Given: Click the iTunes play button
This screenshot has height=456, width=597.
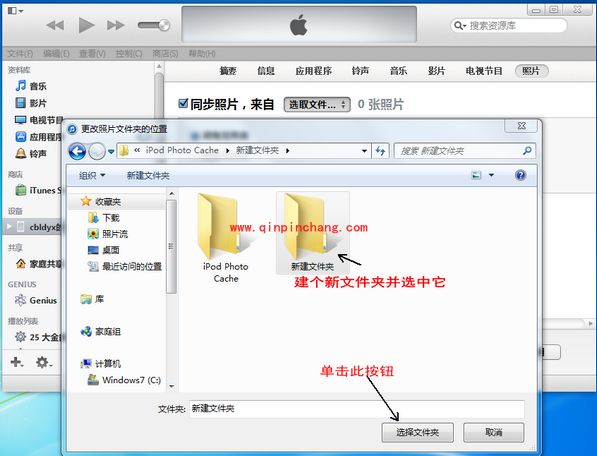Looking at the screenshot, I should click(86, 25).
